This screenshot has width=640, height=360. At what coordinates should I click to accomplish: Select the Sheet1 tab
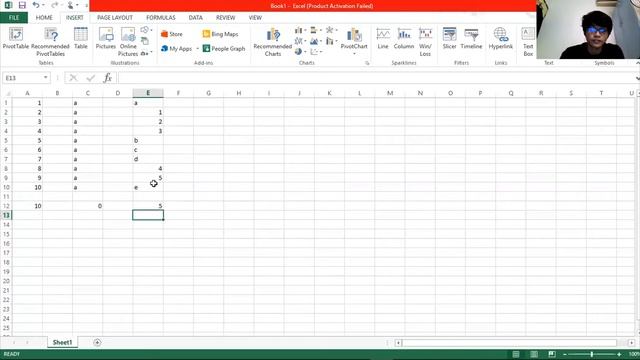click(62, 342)
